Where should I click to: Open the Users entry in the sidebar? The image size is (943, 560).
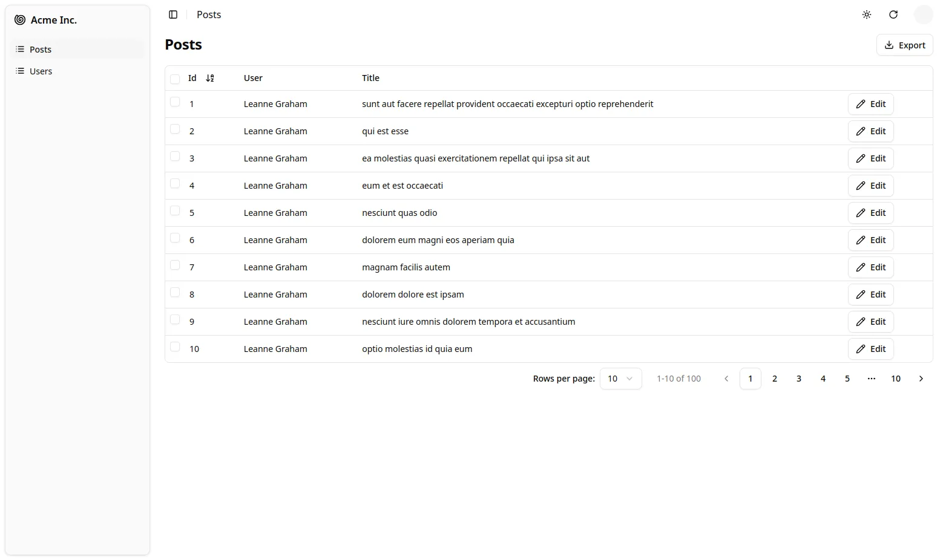coord(41,71)
